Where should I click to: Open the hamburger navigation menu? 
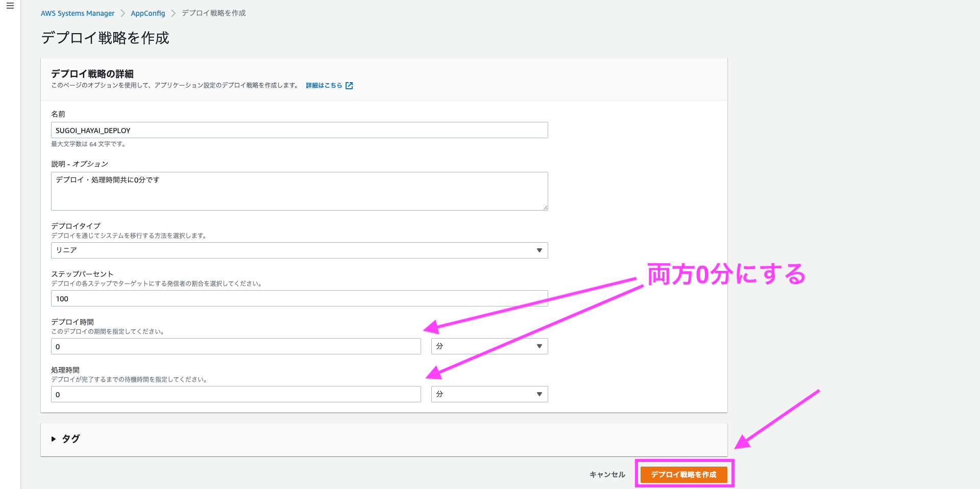pos(10,6)
